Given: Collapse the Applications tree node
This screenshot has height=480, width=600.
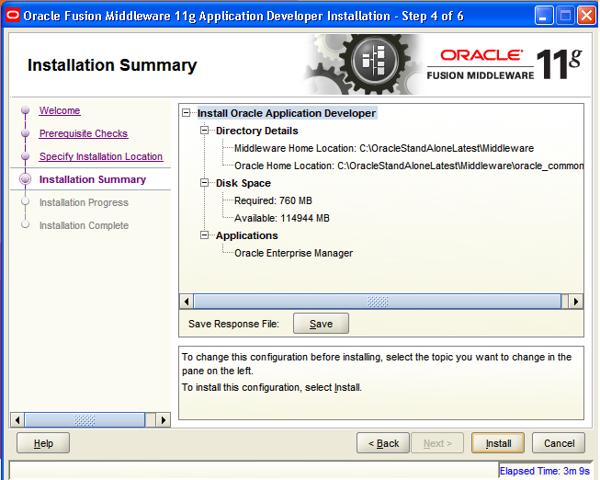Looking at the screenshot, I should click(x=205, y=236).
